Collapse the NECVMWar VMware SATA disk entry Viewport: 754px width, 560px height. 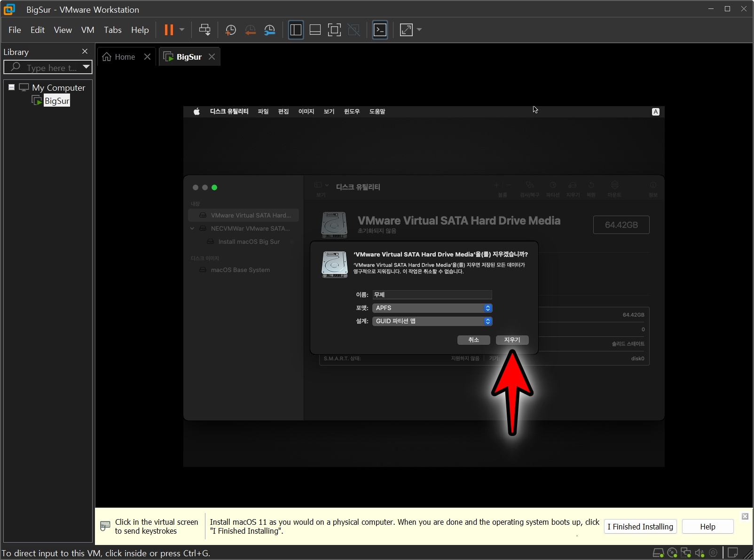tap(192, 228)
